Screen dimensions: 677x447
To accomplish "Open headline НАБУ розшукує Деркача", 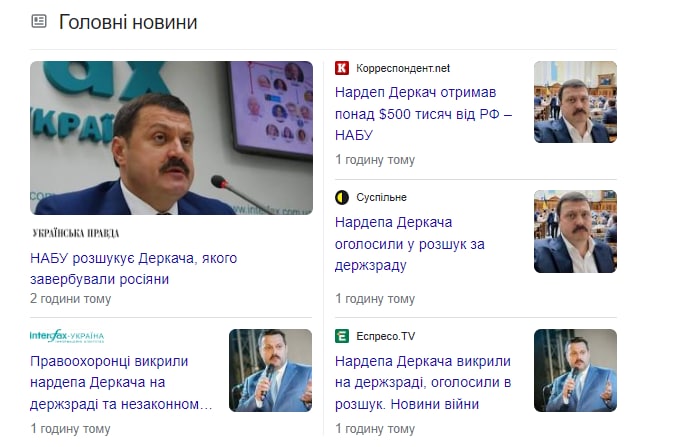I will (134, 269).
